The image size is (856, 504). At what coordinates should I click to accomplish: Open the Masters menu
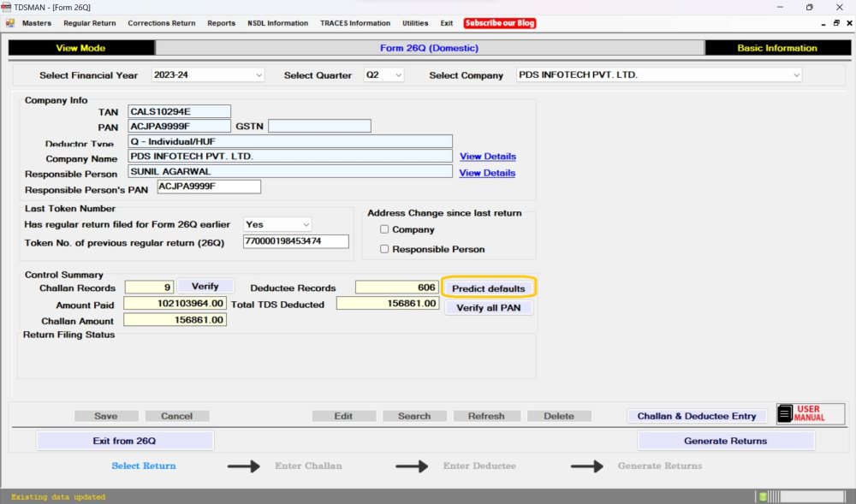(37, 23)
